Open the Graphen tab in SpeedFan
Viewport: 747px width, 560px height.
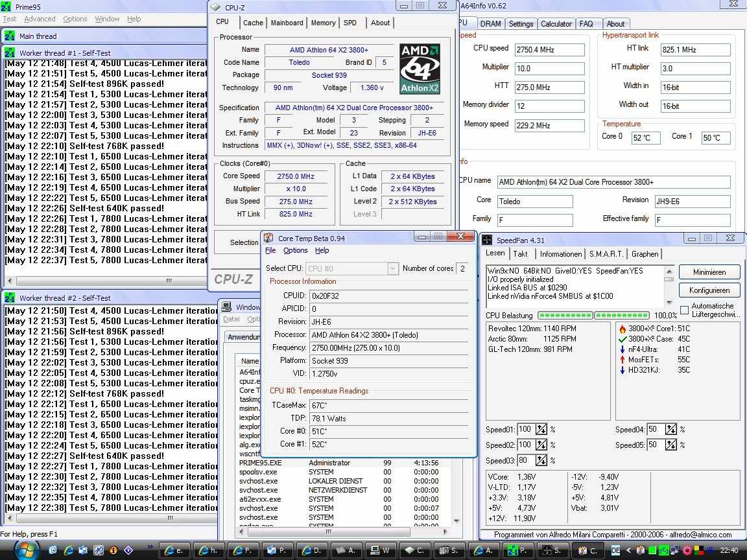(645, 254)
